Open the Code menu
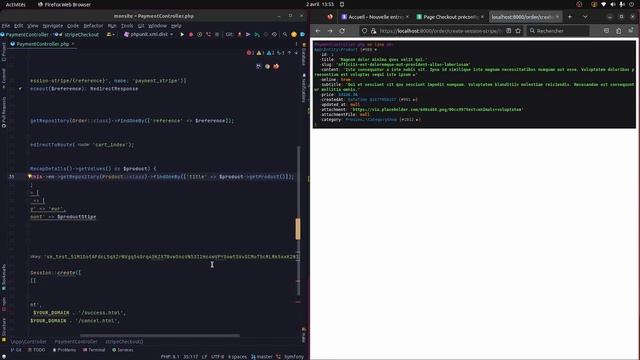Viewport: 640px width, 360px height. point(73,26)
